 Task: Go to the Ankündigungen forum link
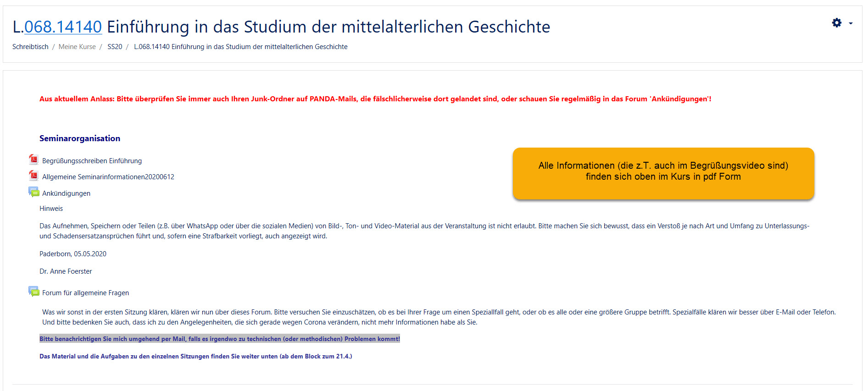click(x=66, y=193)
